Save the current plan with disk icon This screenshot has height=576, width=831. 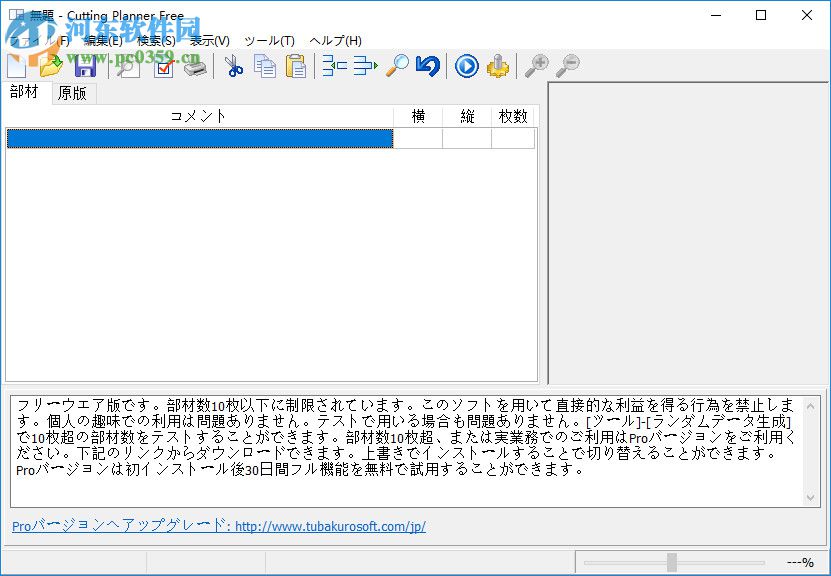tap(86, 66)
